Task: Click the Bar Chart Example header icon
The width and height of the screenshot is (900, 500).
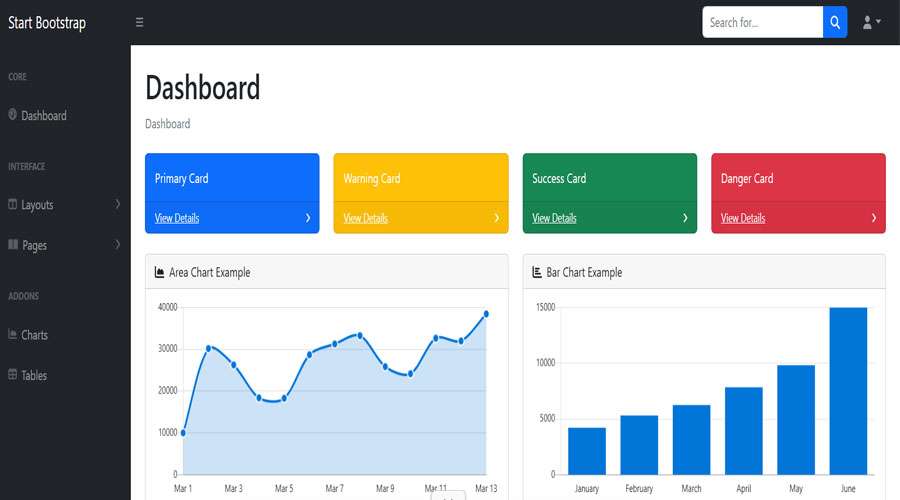Action: [537, 272]
